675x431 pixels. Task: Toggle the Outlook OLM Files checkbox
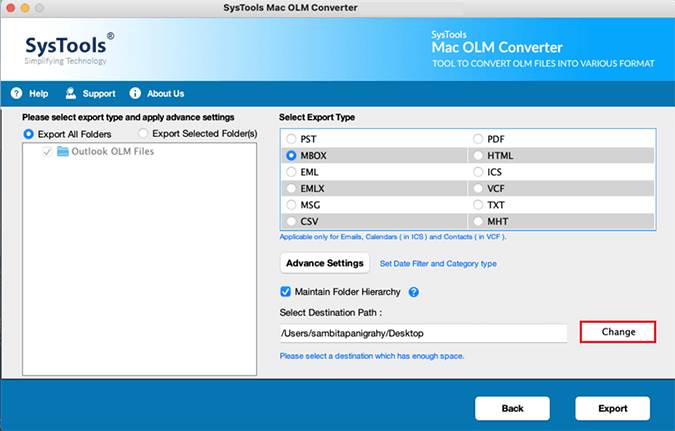(x=47, y=152)
